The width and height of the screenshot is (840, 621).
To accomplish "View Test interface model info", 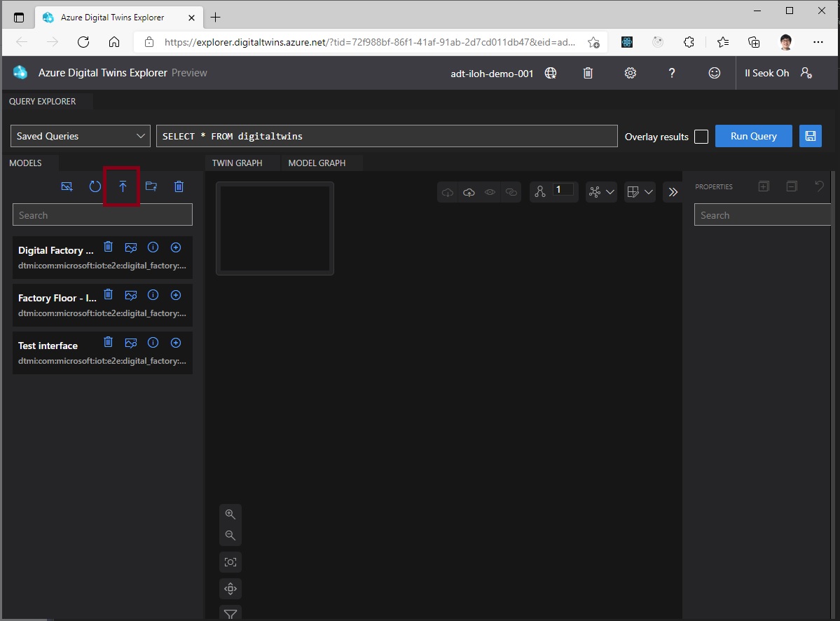I will click(153, 342).
